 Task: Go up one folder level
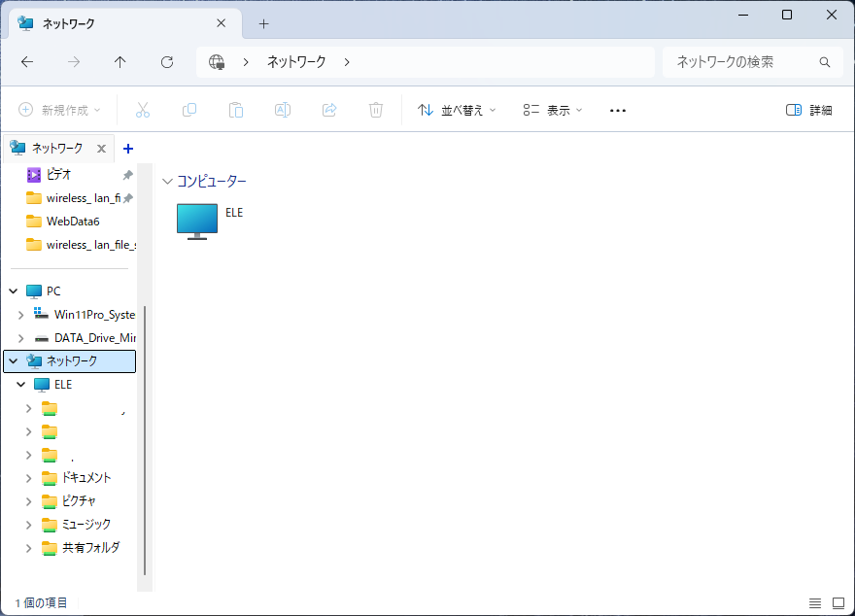click(x=120, y=62)
